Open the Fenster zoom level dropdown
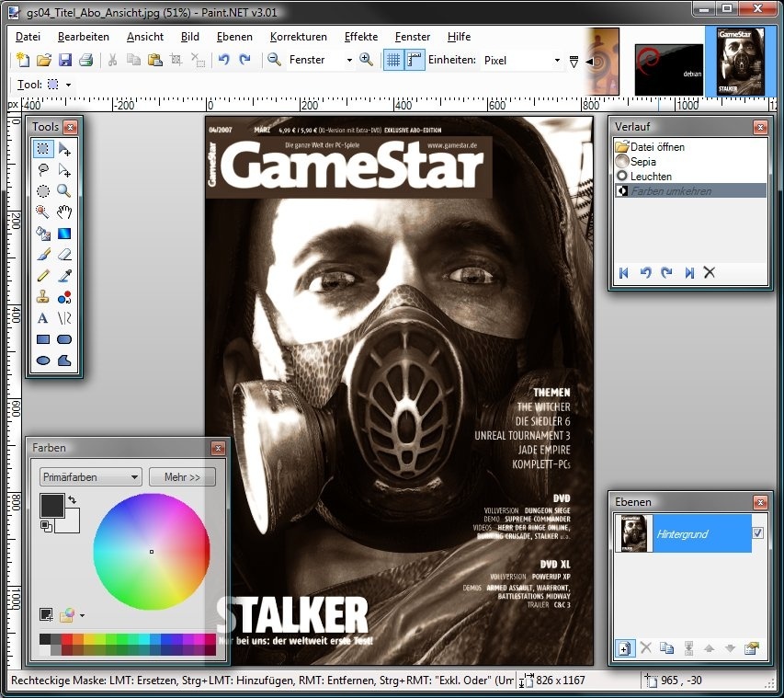 tap(348, 61)
